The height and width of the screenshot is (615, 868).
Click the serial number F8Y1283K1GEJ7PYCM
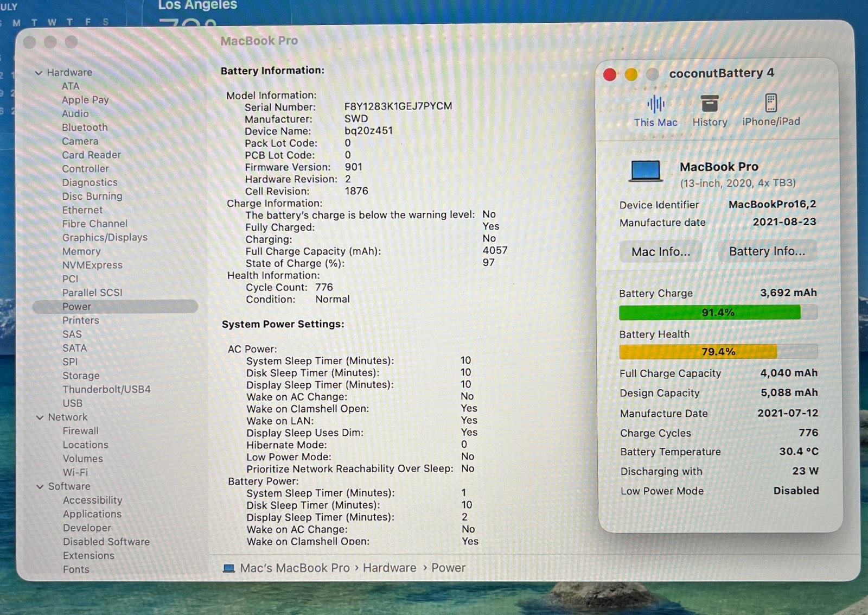[x=398, y=106]
